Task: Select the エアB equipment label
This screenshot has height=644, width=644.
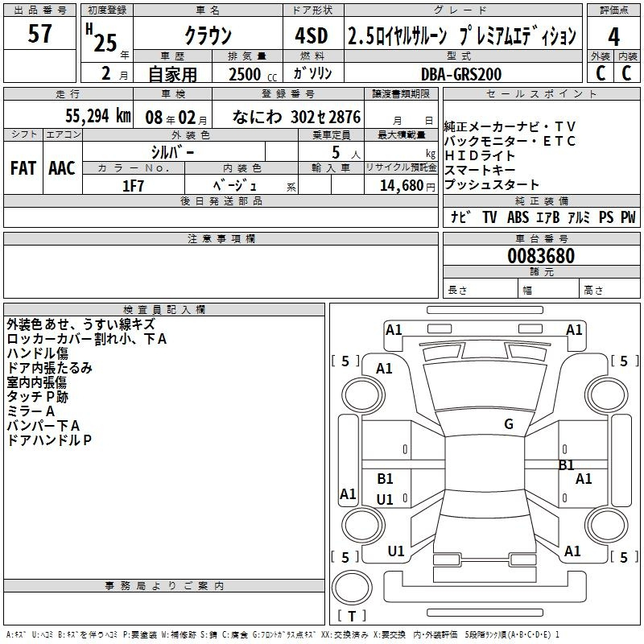Action: pos(548,217)
